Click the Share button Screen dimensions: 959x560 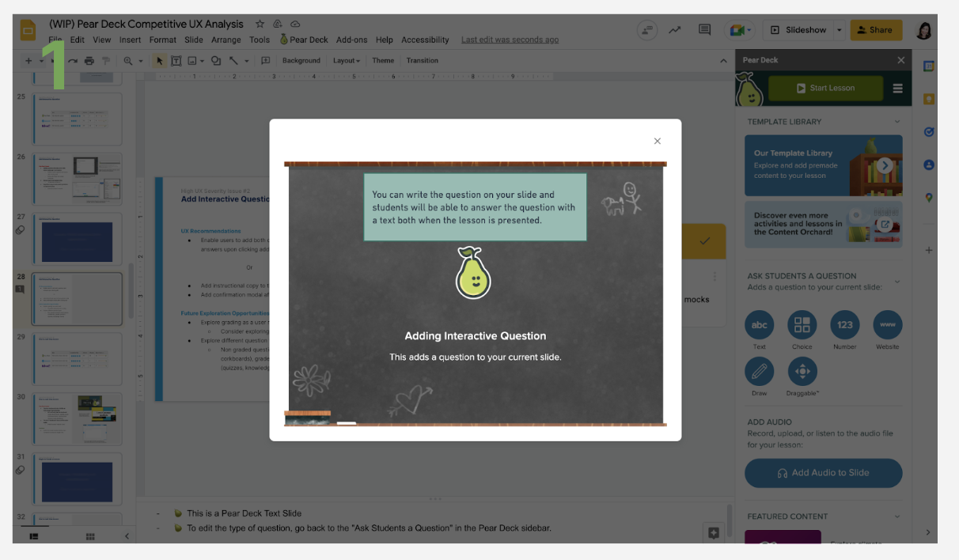[x=876, y=30]
